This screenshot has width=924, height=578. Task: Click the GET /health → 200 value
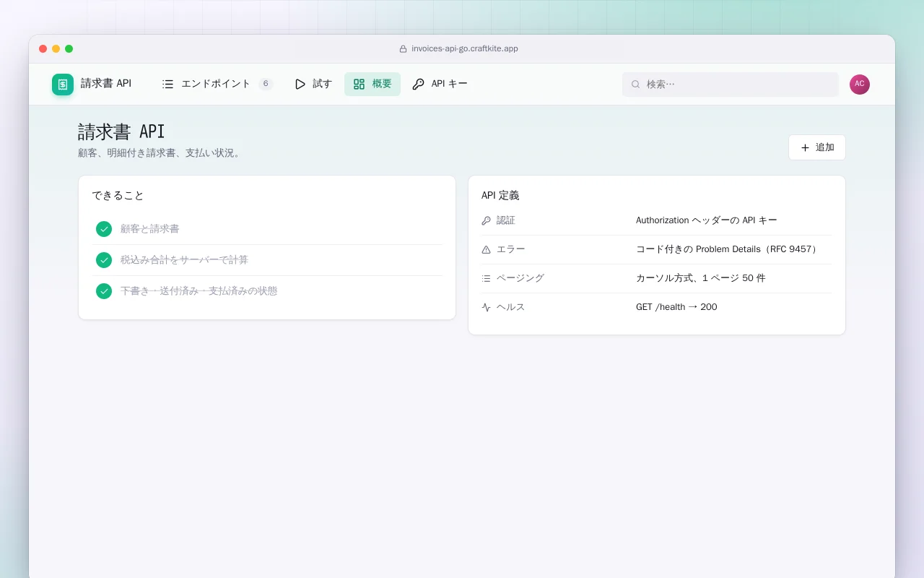[676, 307]
